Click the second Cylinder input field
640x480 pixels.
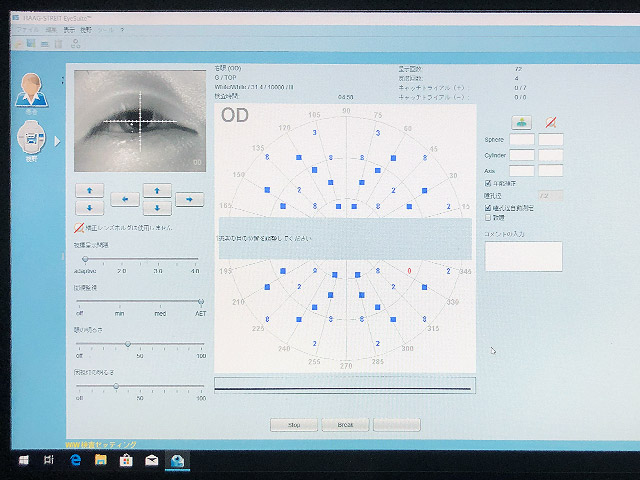coord(551,155)
